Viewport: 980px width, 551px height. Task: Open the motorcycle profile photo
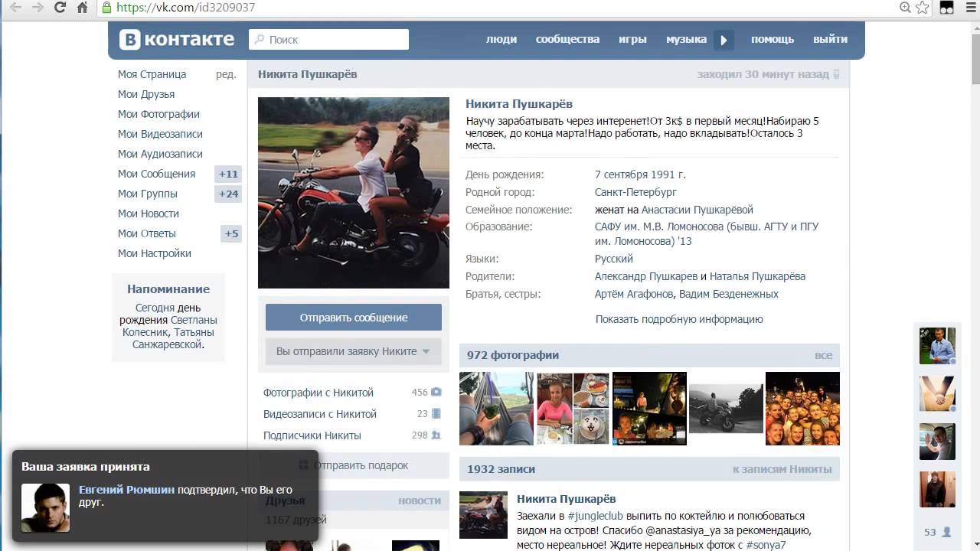[354, 193]
